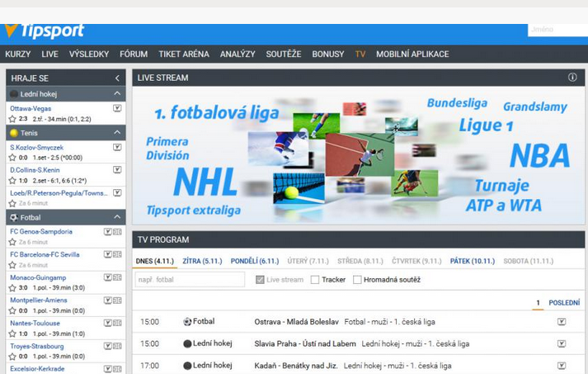Star the FC Genoa-Sampdoria match
Image resolution: width=588 pixels, height=374 pixels.
coord(12,242)
